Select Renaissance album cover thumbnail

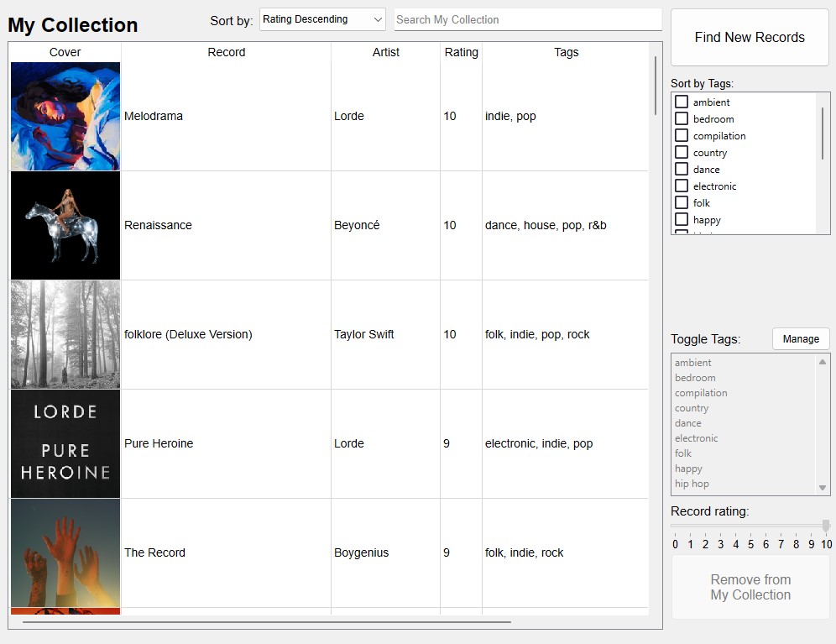(65, 225)
